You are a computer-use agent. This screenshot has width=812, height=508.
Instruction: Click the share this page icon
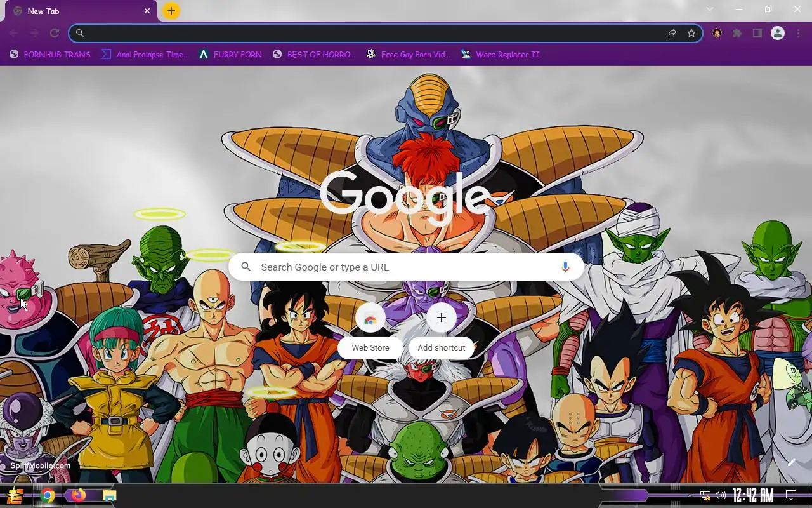(671, 33)
